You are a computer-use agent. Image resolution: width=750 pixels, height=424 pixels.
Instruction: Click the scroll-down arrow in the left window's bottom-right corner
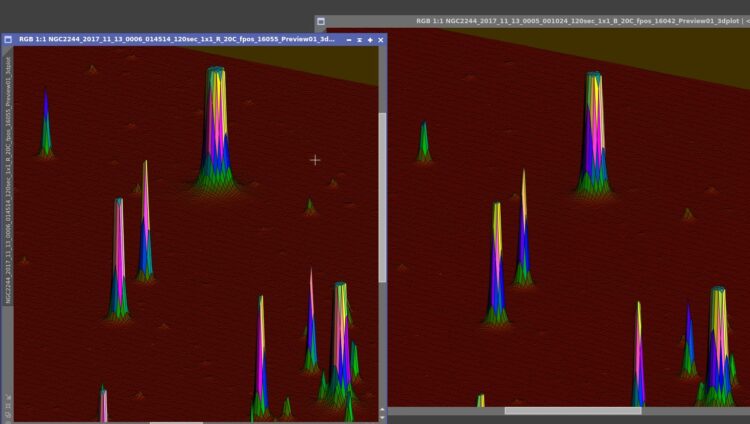[x=382, y=417]
